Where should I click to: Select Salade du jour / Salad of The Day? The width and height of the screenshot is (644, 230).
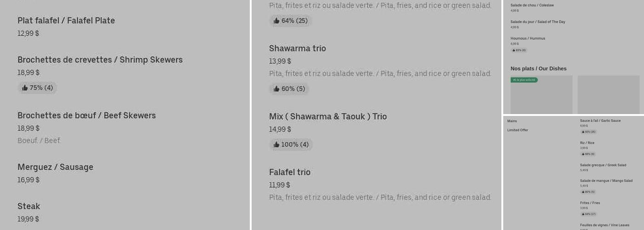[x=538, y=22]
